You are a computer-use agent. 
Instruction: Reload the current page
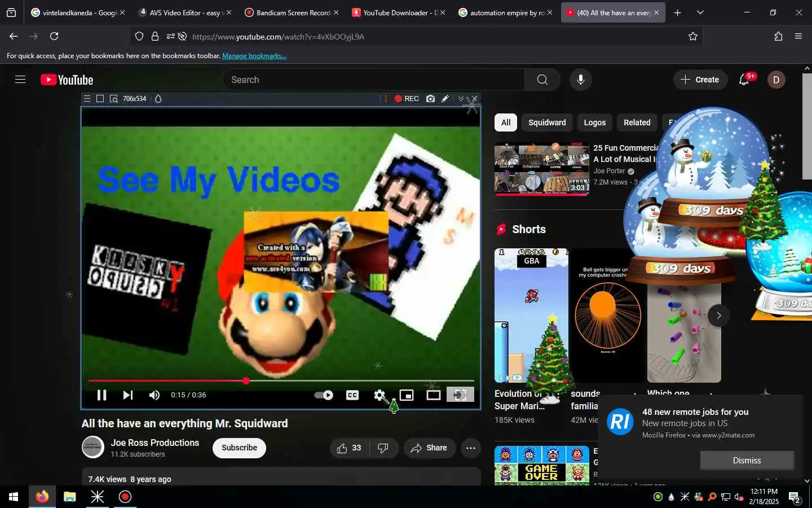coord(54,36)
